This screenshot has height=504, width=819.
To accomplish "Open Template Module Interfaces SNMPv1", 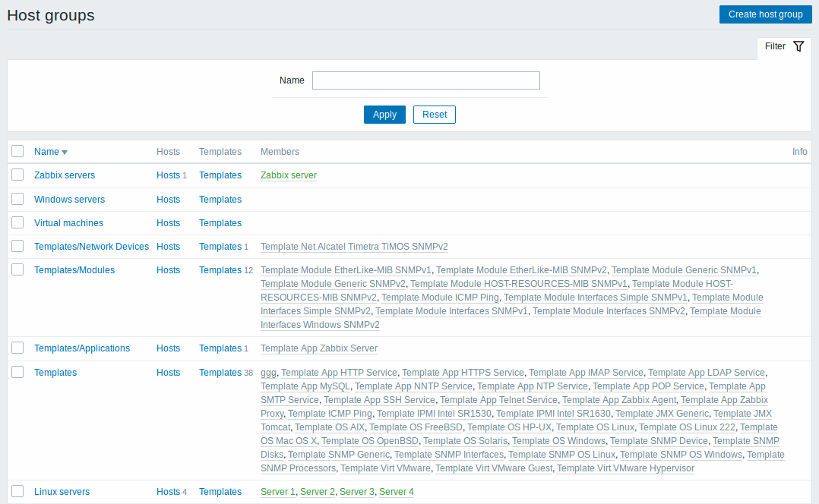I will pyautogui.click(x=452, y=311).
